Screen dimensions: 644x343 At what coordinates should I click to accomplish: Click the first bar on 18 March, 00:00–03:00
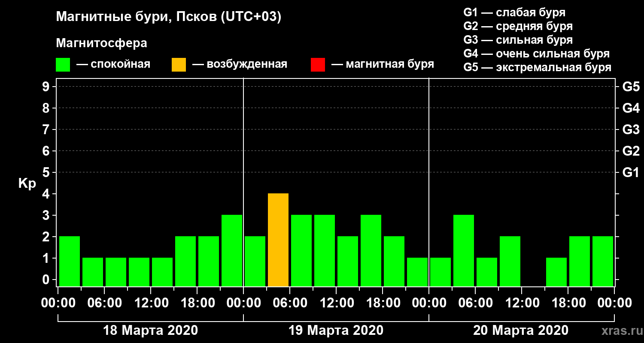tap(70, 262)
